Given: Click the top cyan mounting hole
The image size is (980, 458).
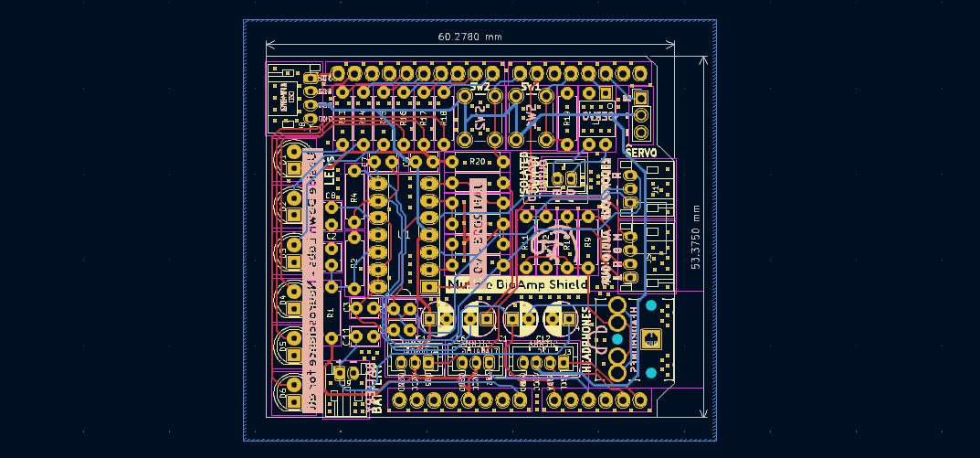Looking at the screenshot, I should (650, 306).
